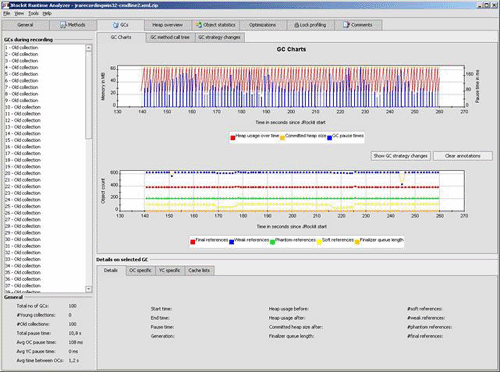500x372 pixels.
Task: Select '10 - Old collection' in the list
Action: click(x=45, y=107)
